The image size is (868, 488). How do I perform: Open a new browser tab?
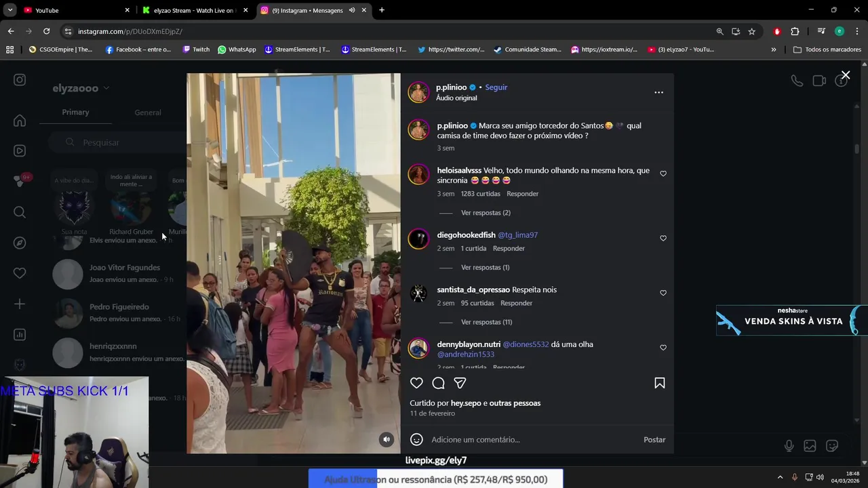382,10
